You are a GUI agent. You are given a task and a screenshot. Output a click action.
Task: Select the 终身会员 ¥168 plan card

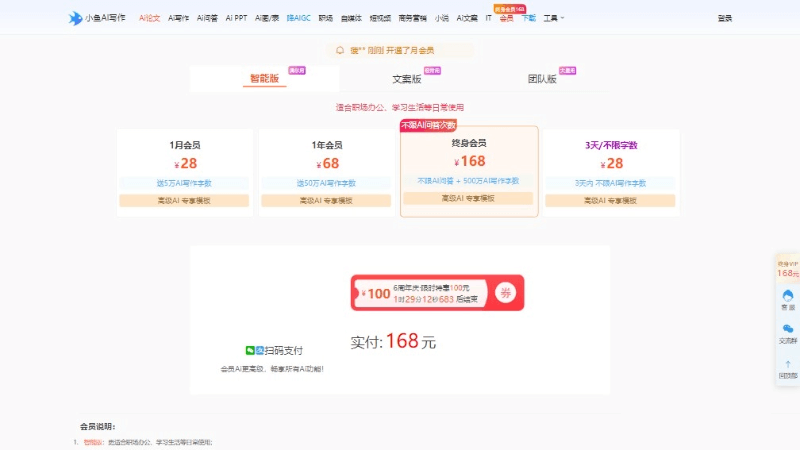tap(469, 171)
